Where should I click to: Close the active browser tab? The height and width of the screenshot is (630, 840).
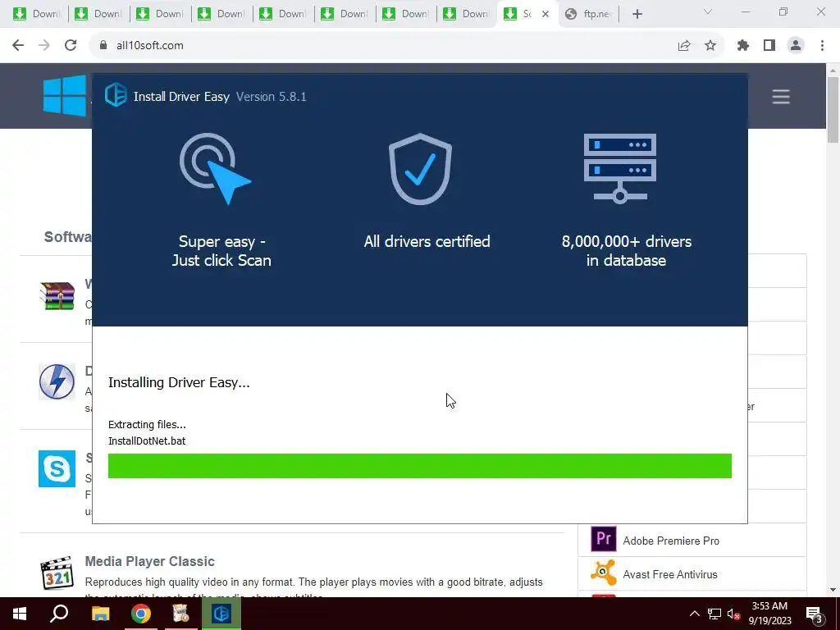[x=546, y=14]
